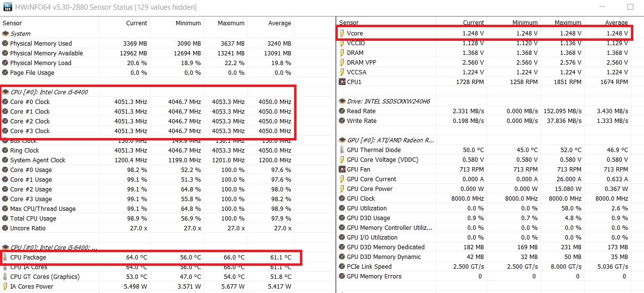The image size is (644, 293).
Task: Click the IA Cores Power lightning icon
Action: click(x=5, y=286)
